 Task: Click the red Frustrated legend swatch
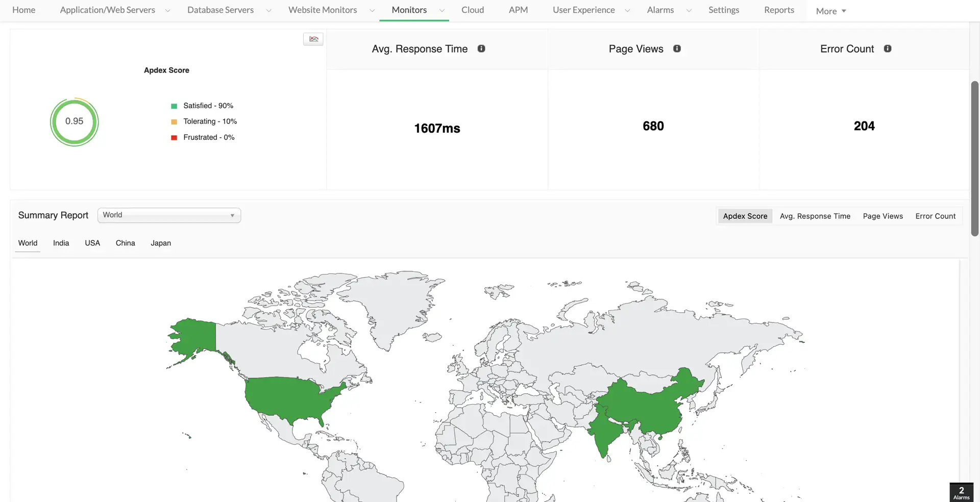pyautogui.click(x=174, y=138)
